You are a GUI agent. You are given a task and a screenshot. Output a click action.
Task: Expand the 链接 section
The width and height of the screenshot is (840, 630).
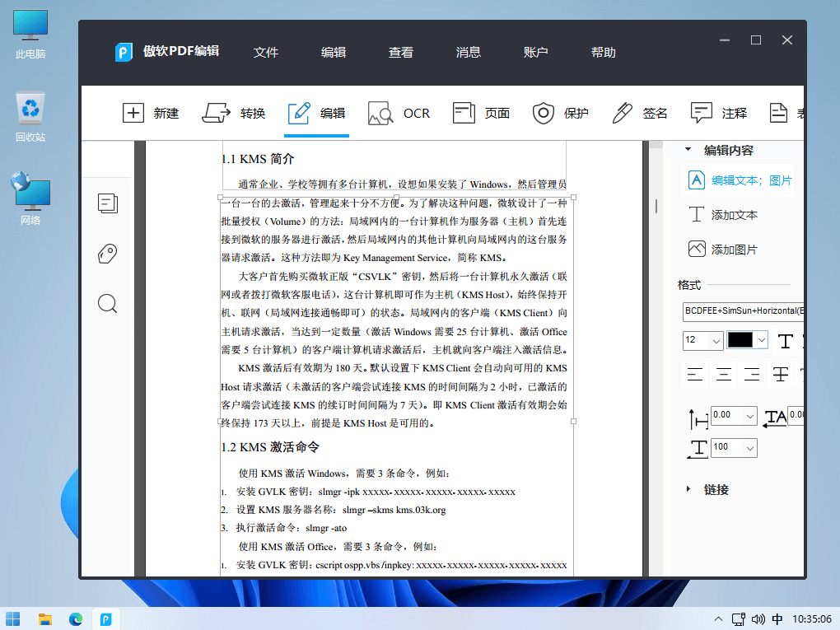pos(688,488)
